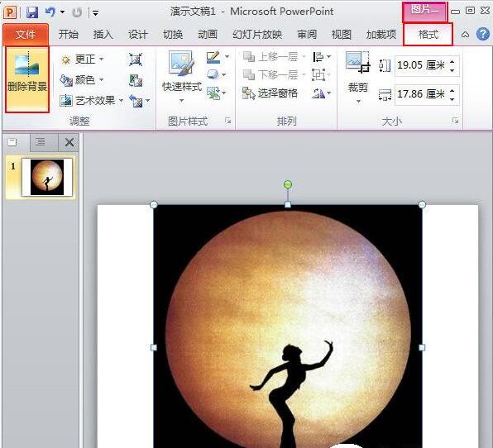
Task: Open the Slide Show (幻灯片放映) tab
Action: 257,34
